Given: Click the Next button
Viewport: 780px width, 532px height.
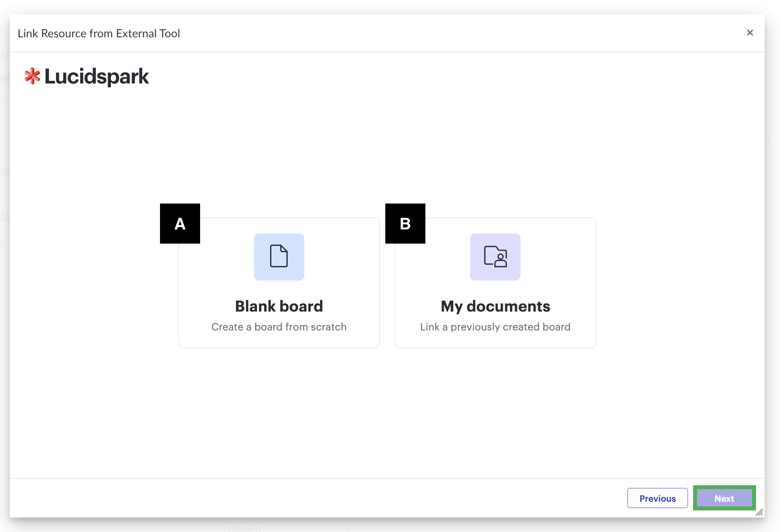Looking at the screenshot, I should coord(724,498).
